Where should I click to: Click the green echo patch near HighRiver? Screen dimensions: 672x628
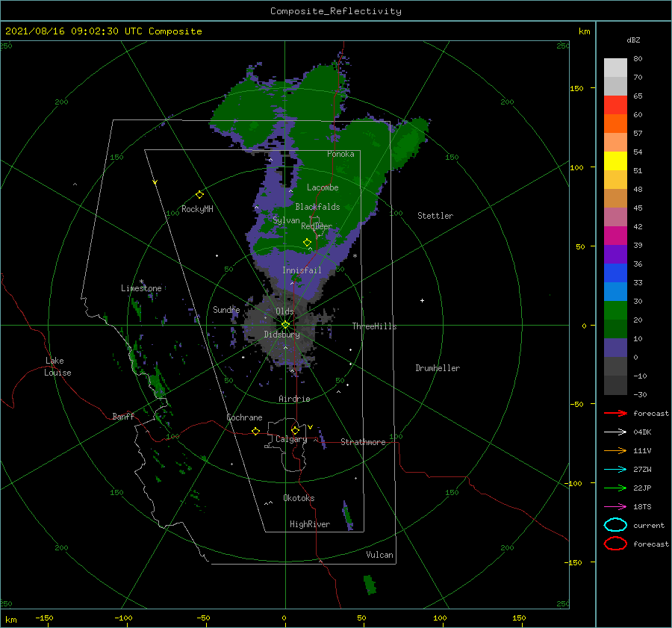tap(347, 516)
